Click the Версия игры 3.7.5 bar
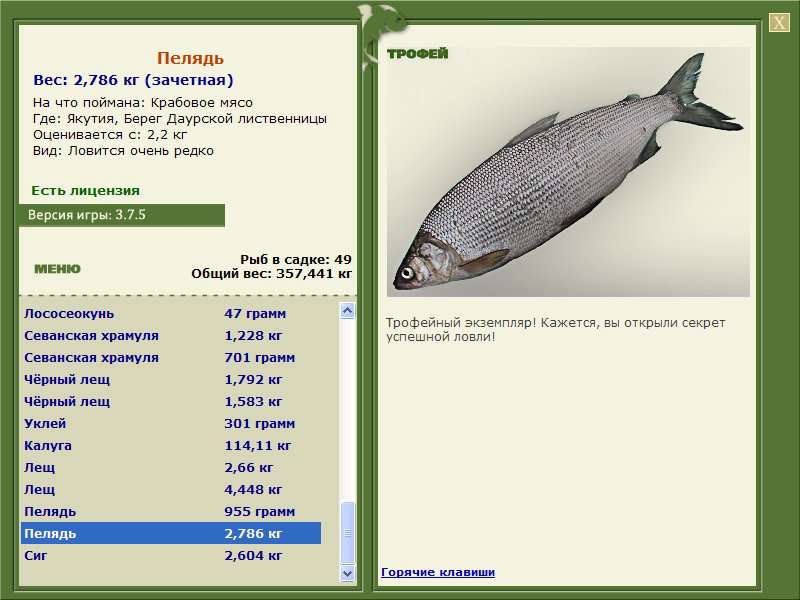 tap(121, 215)
